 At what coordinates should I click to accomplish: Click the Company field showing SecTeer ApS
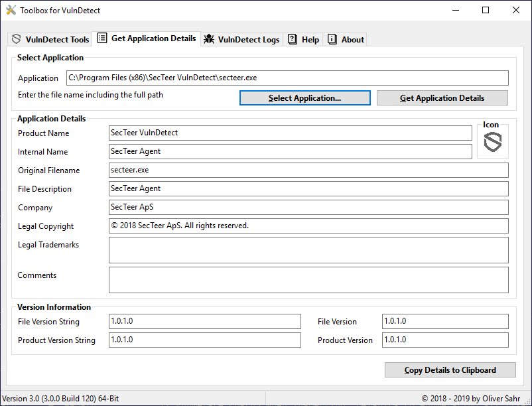308,207
